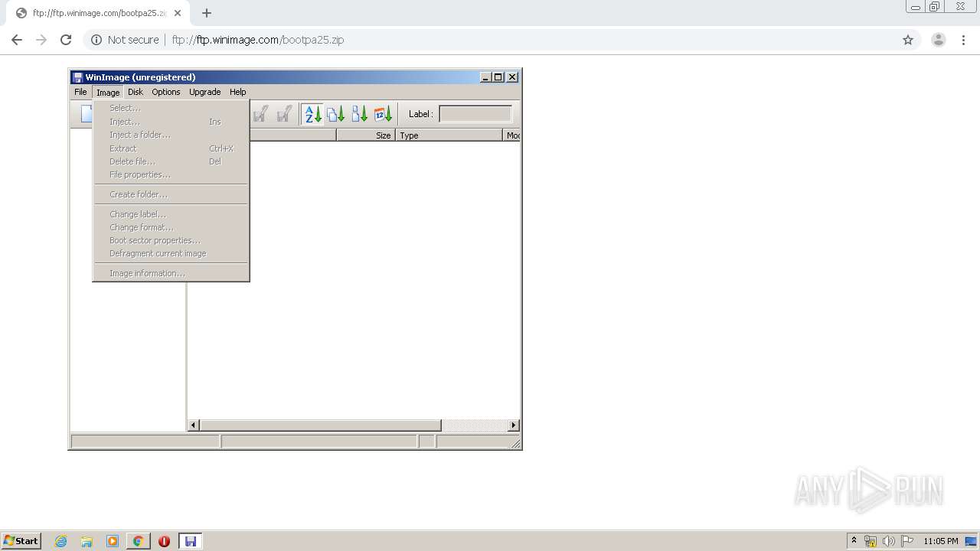The width and height of the screenshot is (980, 551).
Task: Click the small-large page sort icon
Action: (x=360, y=114)
